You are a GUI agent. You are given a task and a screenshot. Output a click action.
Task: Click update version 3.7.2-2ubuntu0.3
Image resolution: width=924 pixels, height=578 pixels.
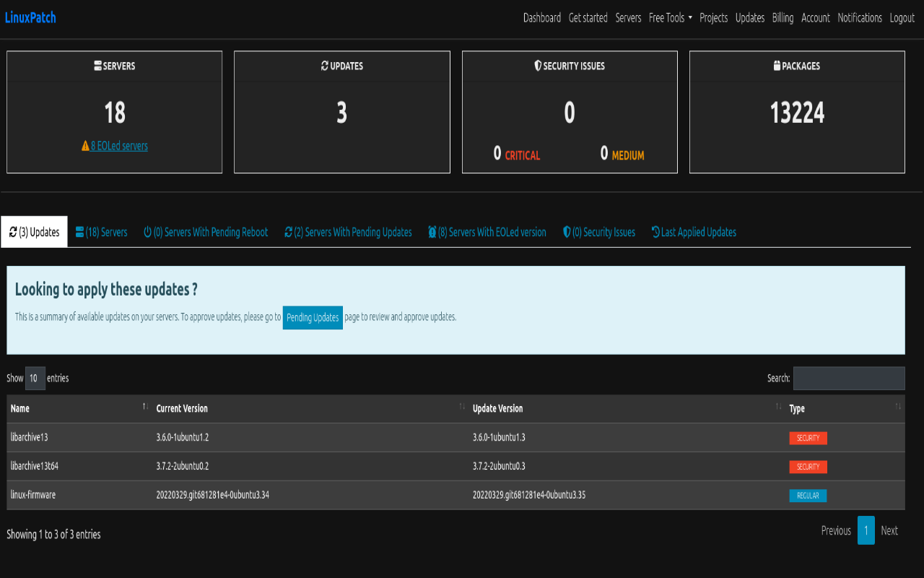(499, 466)
